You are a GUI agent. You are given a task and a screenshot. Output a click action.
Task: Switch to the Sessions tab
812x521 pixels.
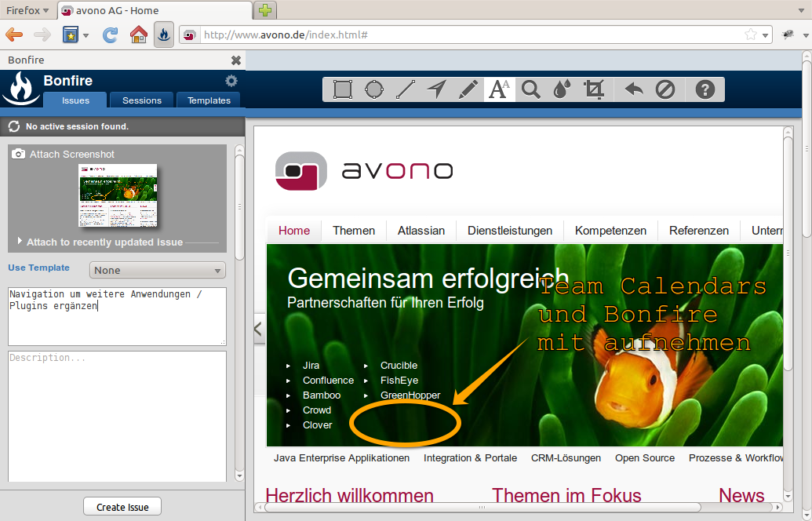coord(142,100)
